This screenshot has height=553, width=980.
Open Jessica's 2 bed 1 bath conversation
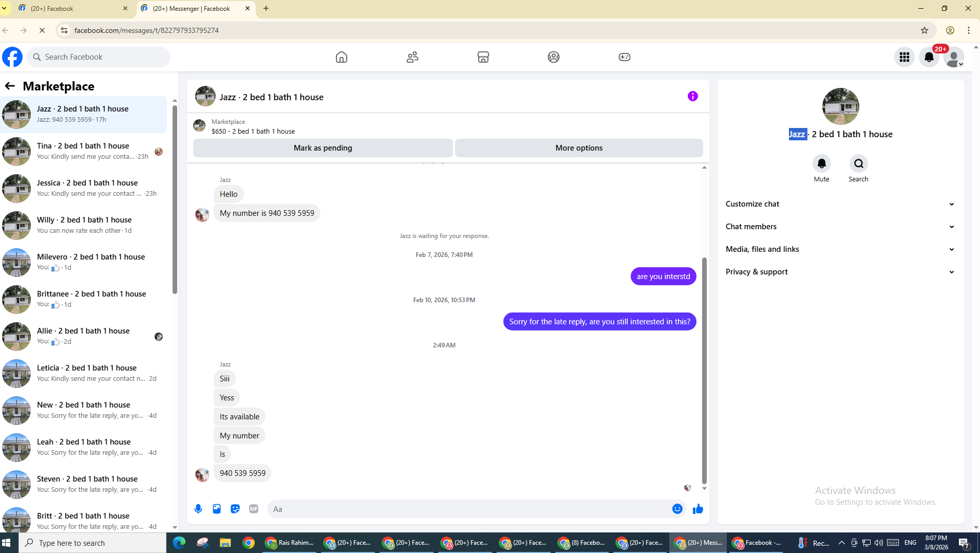tap(84, 188)
